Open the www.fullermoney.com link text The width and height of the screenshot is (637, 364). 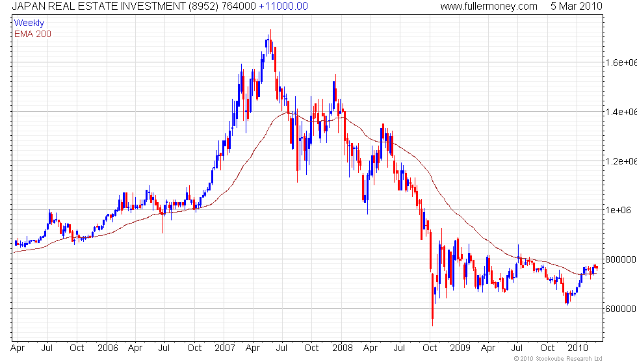489,6
